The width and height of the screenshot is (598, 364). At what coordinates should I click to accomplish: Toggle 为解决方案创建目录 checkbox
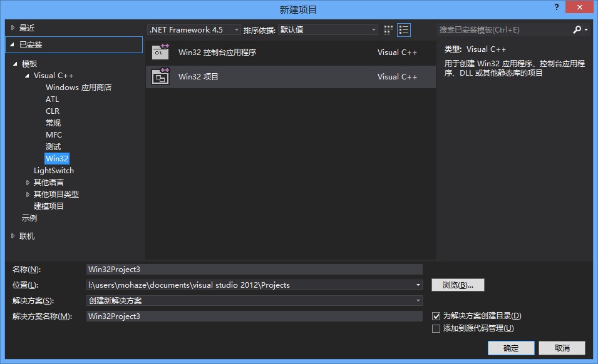coord(436,316)
